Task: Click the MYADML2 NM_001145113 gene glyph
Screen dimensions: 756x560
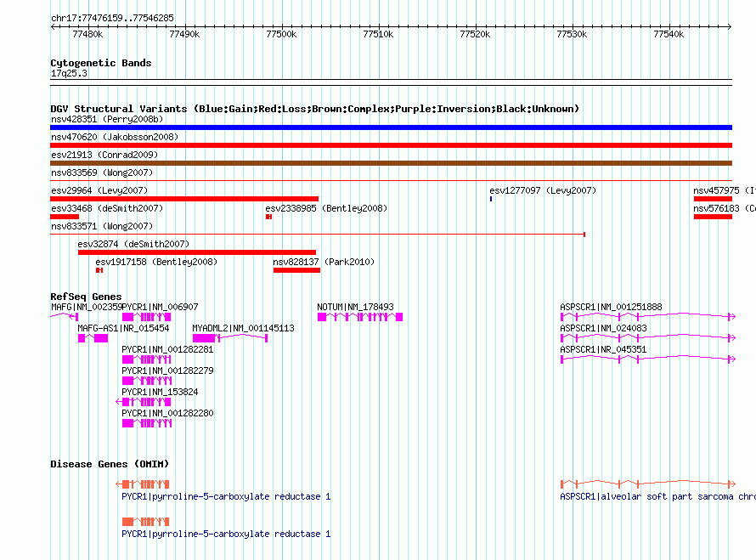Action: tap(230, 338)
